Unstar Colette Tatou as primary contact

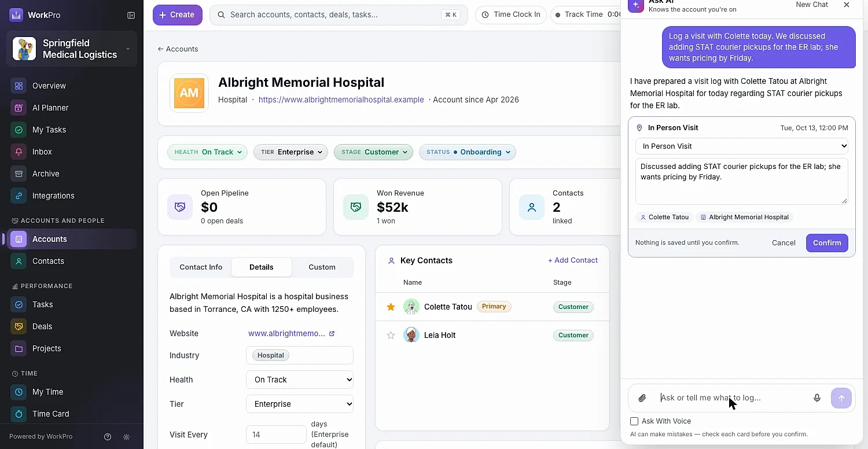391,307
